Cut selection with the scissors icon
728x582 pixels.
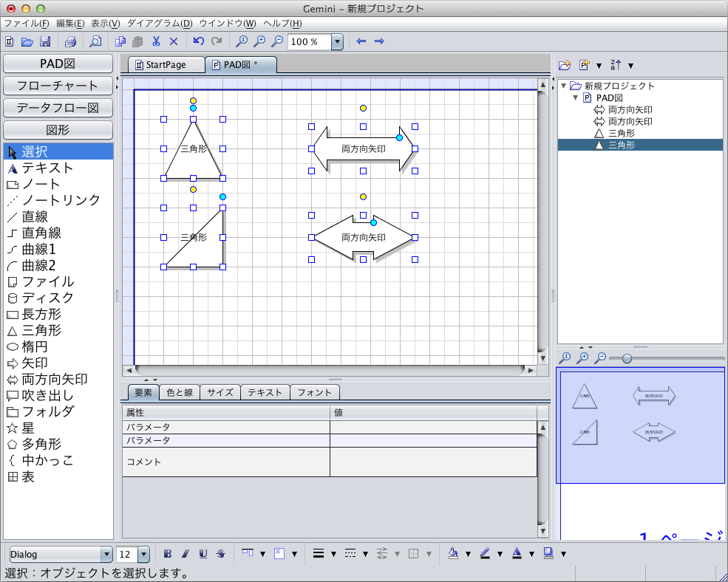click(156, 41)
